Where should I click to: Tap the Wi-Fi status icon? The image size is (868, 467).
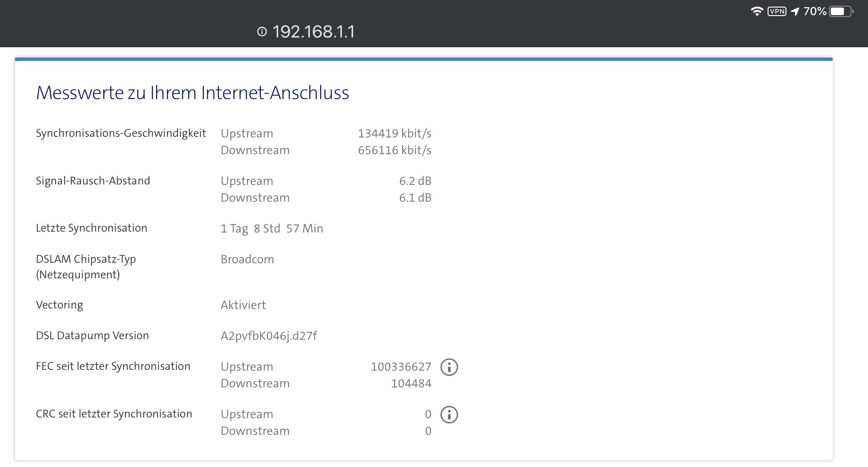click(x=757, y=11)
